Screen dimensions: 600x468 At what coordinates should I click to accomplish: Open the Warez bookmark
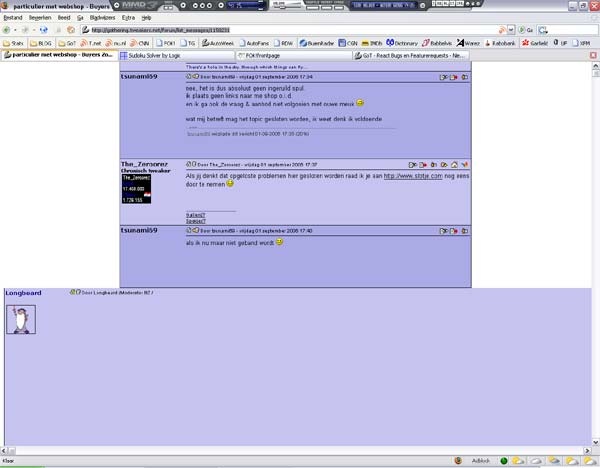click(468, 43)
